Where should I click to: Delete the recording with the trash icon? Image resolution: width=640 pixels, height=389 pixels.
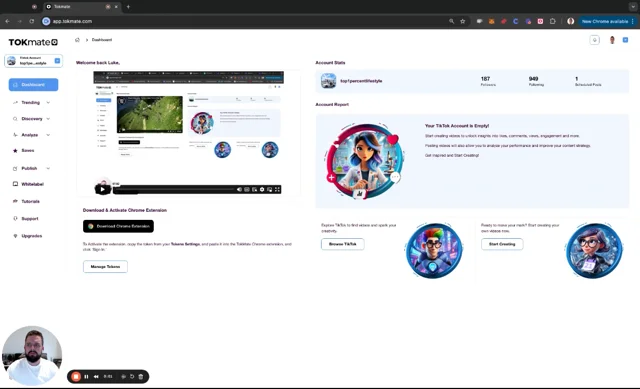point(141,376)
